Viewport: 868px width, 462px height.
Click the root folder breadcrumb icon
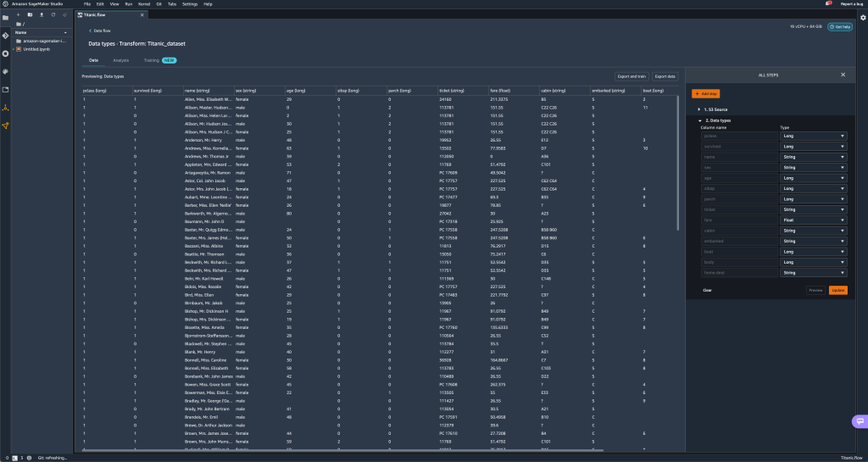tap(19, 25)
